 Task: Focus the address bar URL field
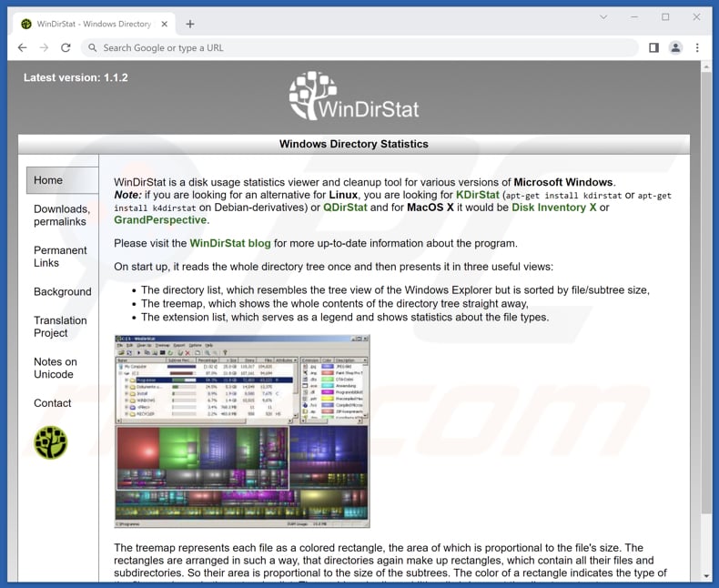click(360, 47)
